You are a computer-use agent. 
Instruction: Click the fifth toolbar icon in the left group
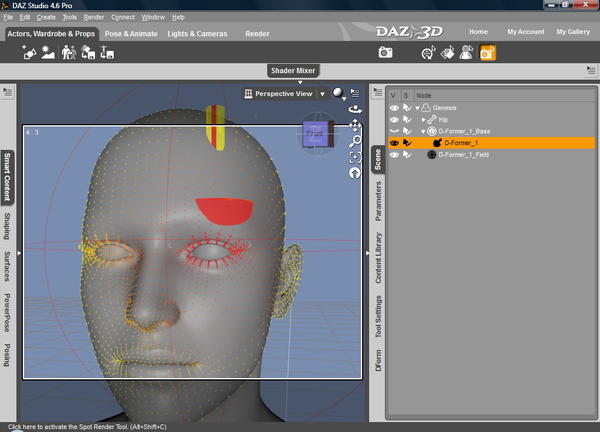(x=107, y=53)
